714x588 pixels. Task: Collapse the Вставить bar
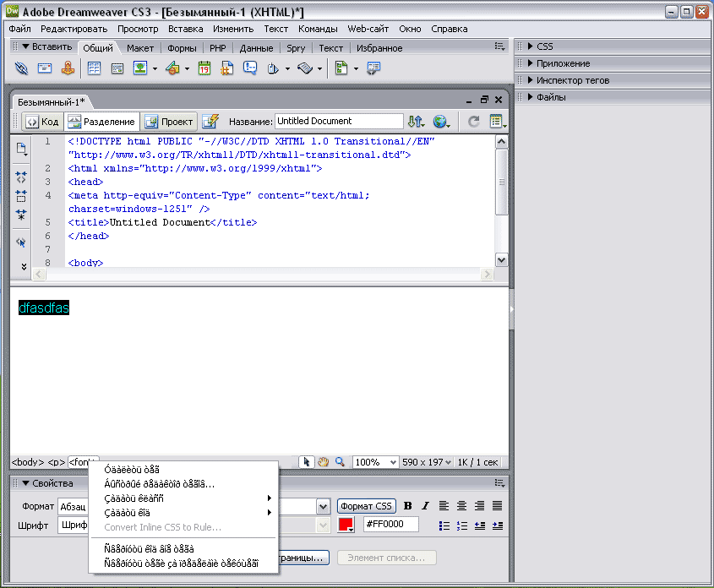26,46
